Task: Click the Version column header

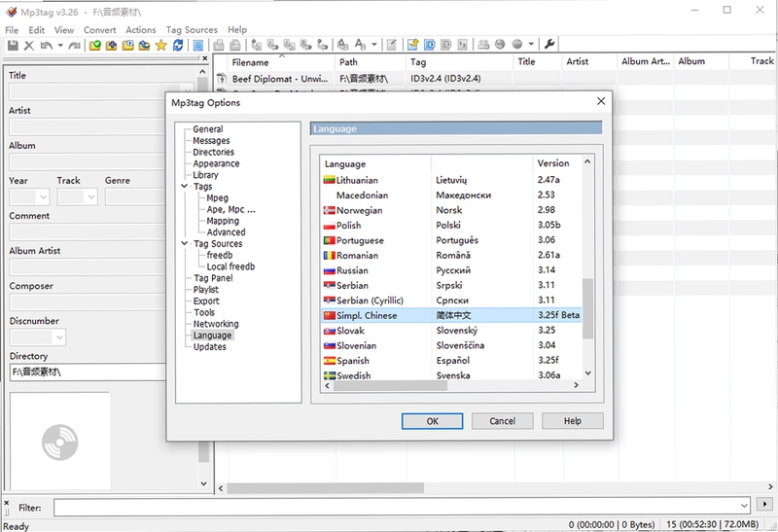Action: 553,162
